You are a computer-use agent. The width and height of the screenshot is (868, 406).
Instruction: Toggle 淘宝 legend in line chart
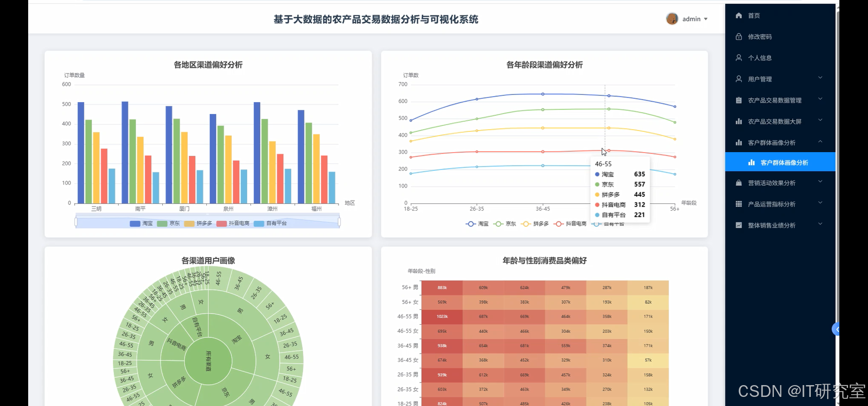[477, 224]
